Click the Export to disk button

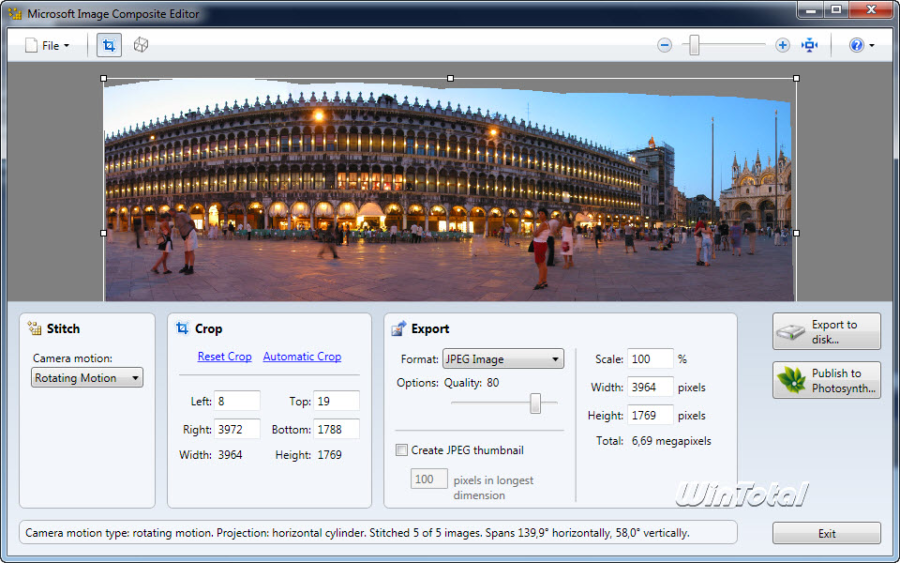click(827, 331)
